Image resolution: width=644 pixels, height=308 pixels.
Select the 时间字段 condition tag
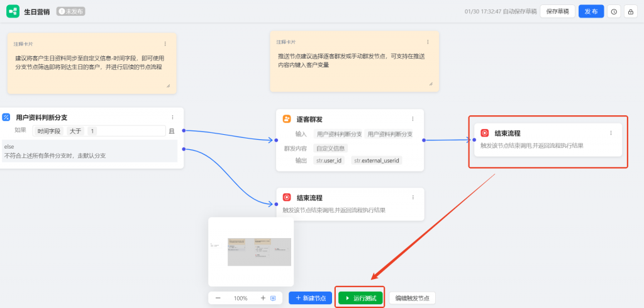(49, 131)
